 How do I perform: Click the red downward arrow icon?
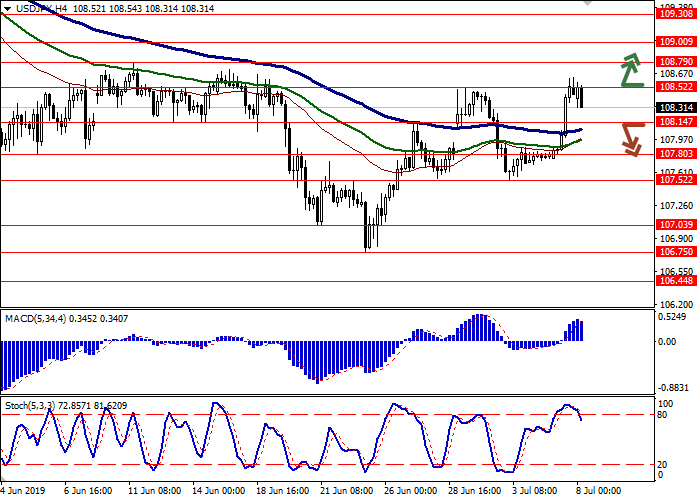coord(630,138)
